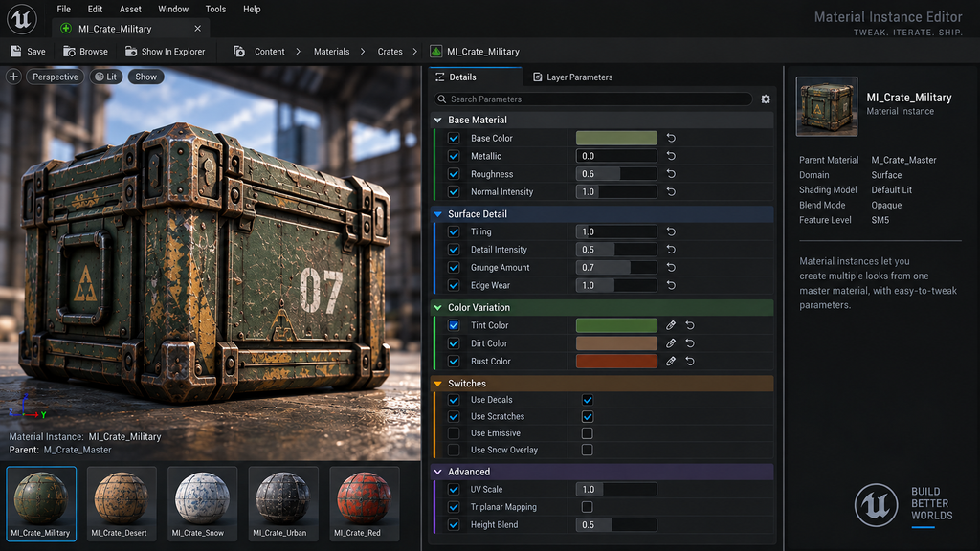The width and height of the screenshot is (980, 551).
Task: Click the Browse toolbar button
Action: click(x=85, y=52)
